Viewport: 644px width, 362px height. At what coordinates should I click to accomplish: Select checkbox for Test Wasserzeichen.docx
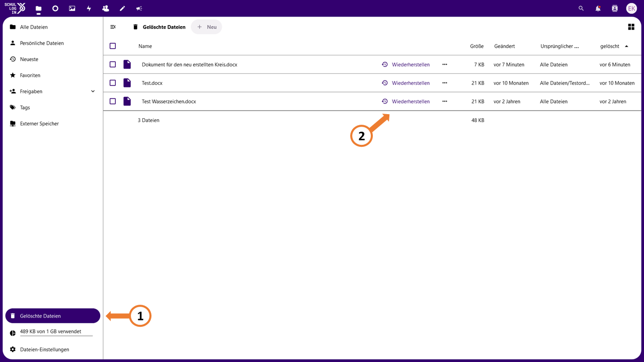click(113, 102)
